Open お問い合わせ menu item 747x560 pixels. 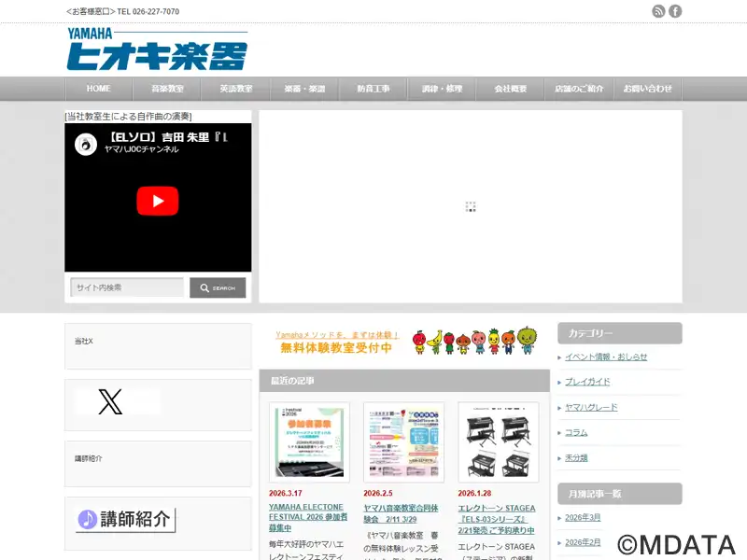[647, 89]
